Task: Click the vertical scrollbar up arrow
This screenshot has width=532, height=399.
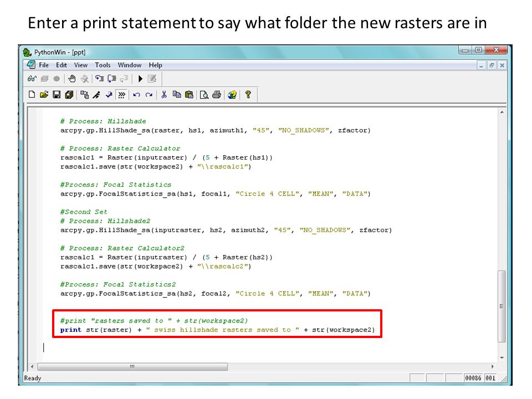Action: coord(502,112)
